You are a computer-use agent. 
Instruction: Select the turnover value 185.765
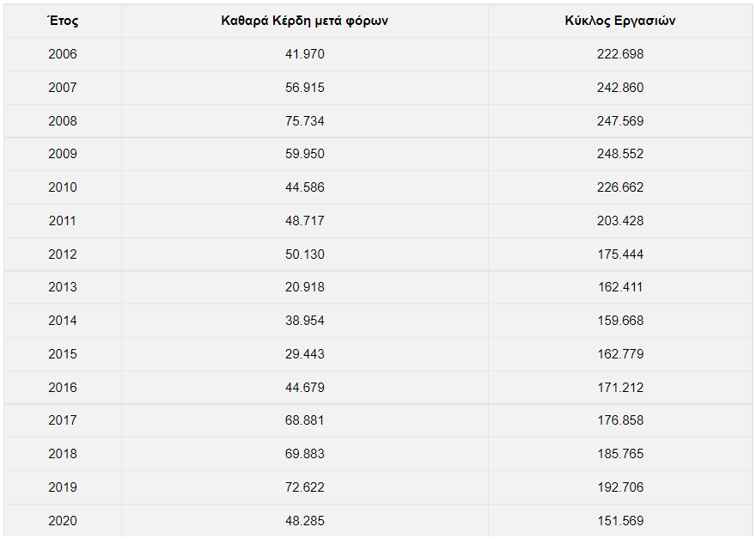pos(620,454)
